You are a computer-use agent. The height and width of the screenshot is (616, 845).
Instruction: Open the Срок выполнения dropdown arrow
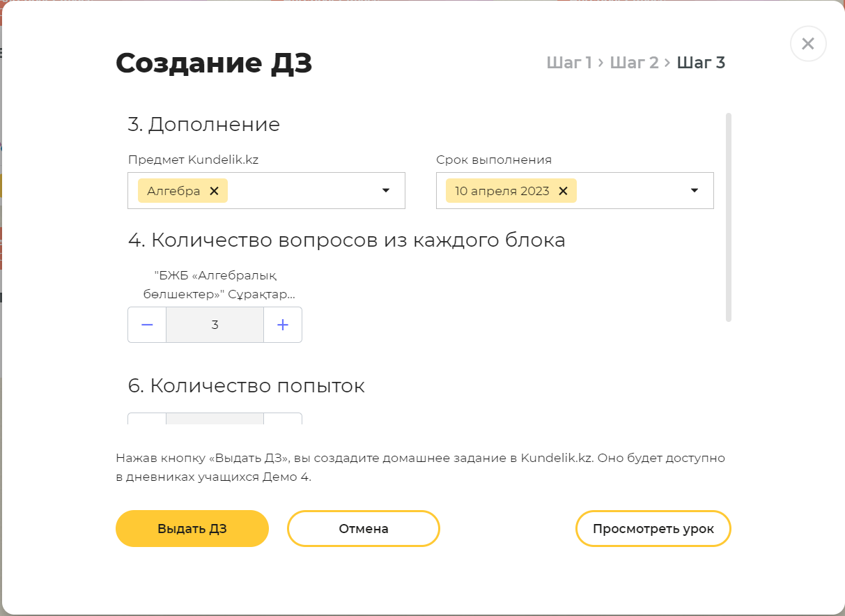[695, 191]
